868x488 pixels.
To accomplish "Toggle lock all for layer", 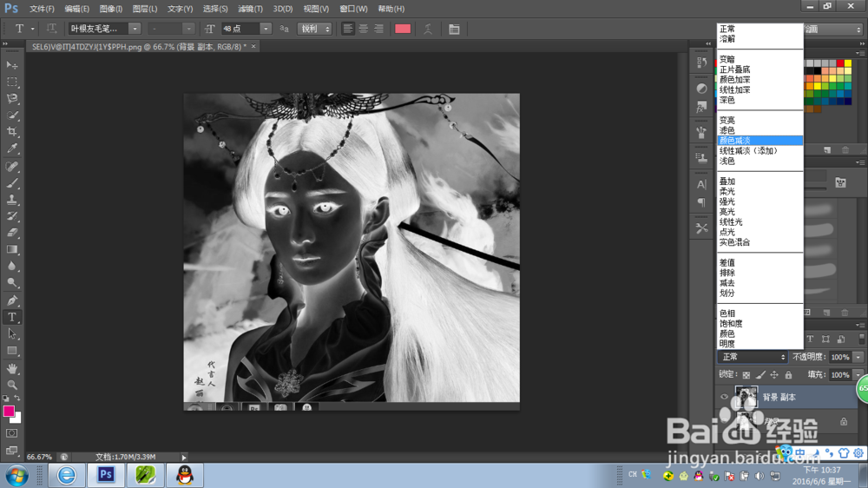I will point(788,375).
